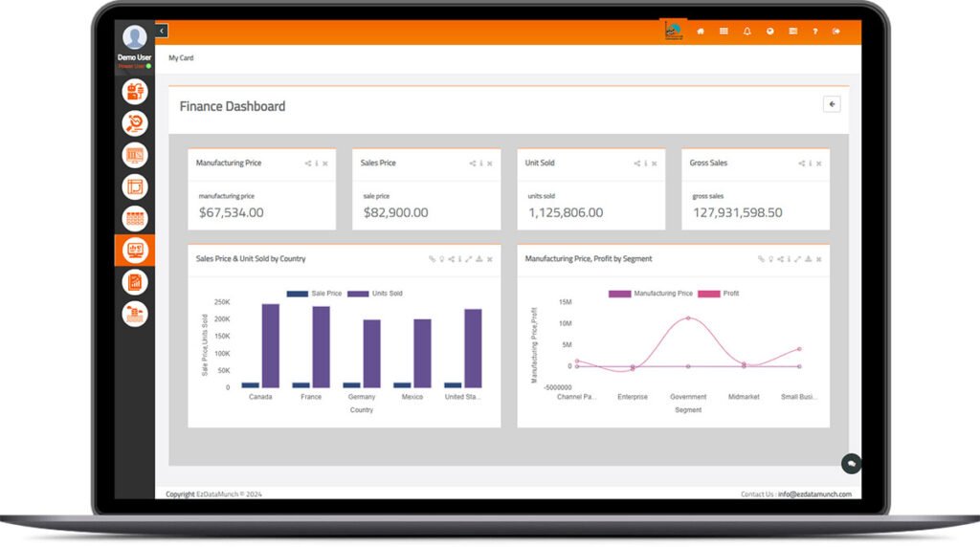Click the EzDataMunch logo in header
The image size is (980, 547).
(674, 31)
